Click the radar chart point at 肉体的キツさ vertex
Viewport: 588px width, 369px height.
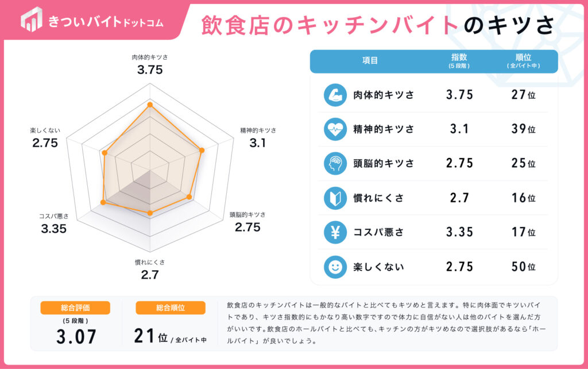(150, 105)
